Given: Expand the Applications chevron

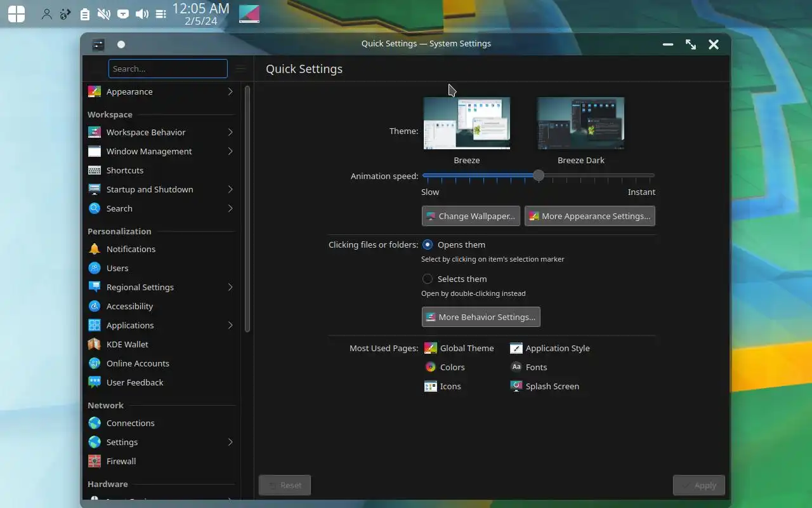Looking at the screenshot, I should tap(230, 325).
